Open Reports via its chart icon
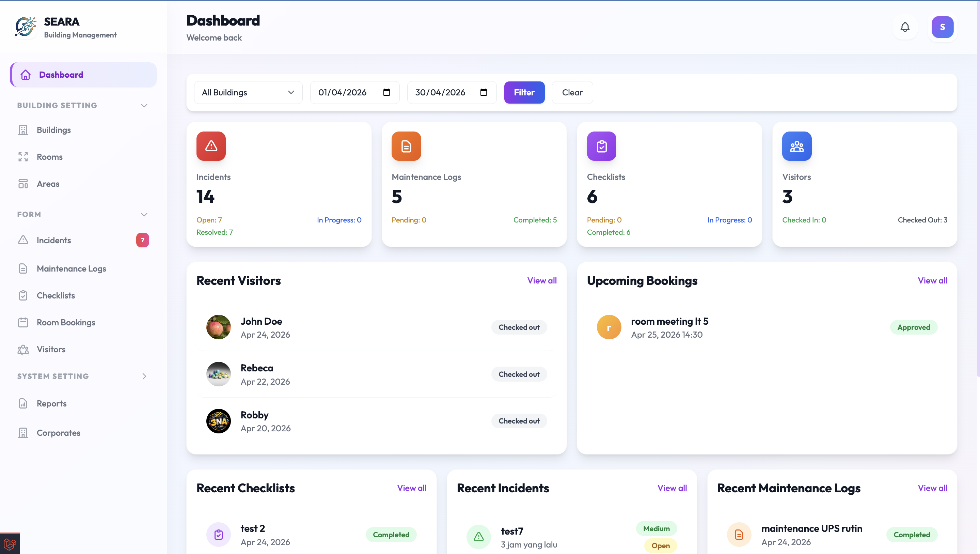 click(23, 403)
